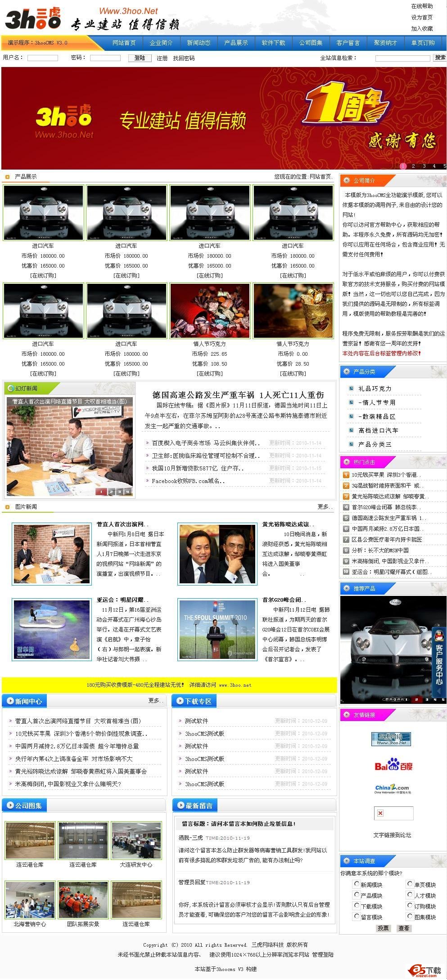
Task: Open the 聚贤纳才 nav menu item
Action: [x=385, y=43]
